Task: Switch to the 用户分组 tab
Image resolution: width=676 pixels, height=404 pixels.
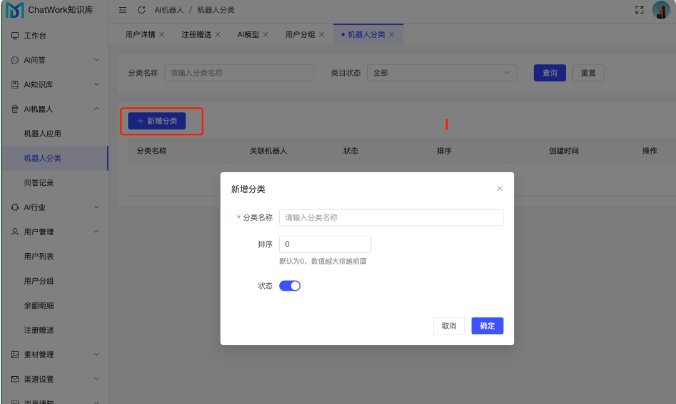Action: [300, 35]
